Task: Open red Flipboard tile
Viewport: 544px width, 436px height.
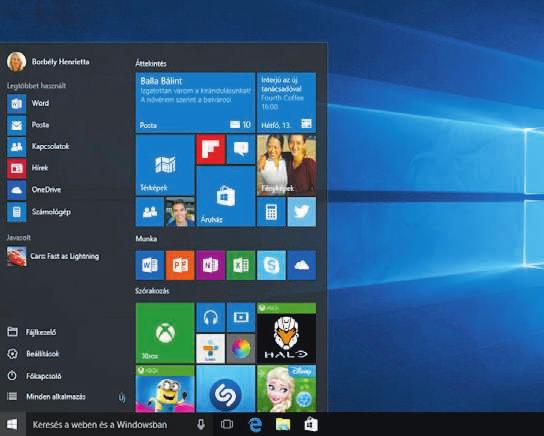Action: (x=211, y=149)
